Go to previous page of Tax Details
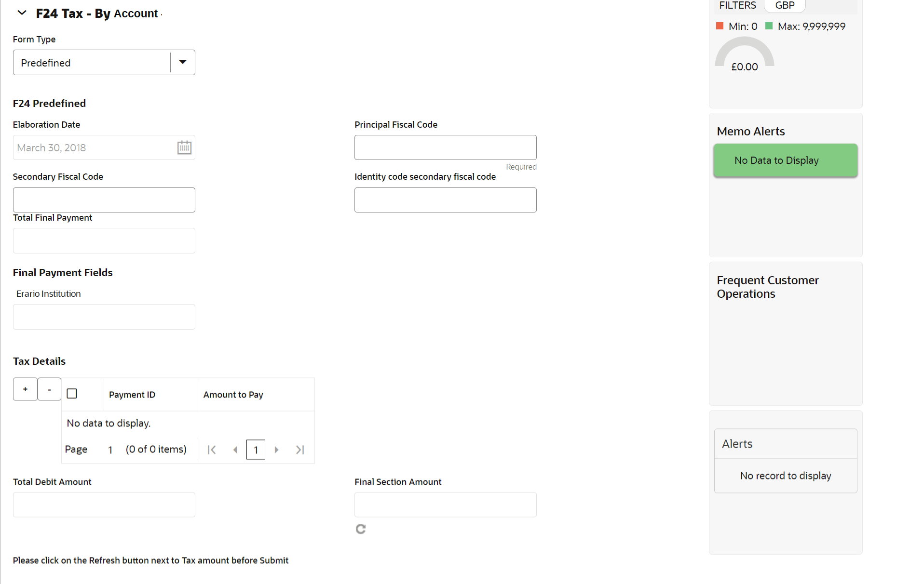Viewport: 924px width, 584px height. [235, 450]
